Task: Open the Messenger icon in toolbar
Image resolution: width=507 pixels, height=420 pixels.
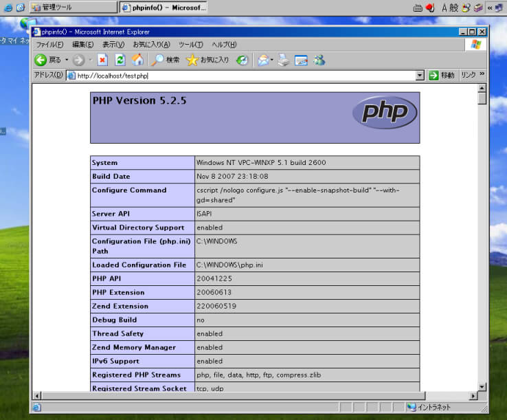Action: (319, 60)
